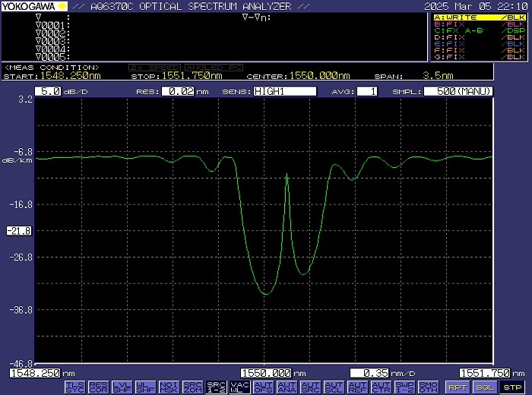Click the LVL SHF level shift icon

122,387
